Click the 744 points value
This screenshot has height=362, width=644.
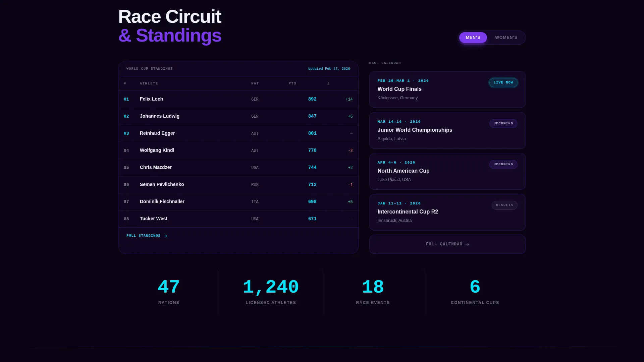[312, 168]
